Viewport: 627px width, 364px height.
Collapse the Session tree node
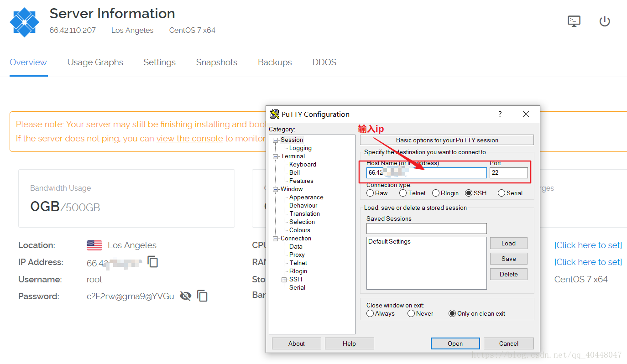tap(276, 140)
